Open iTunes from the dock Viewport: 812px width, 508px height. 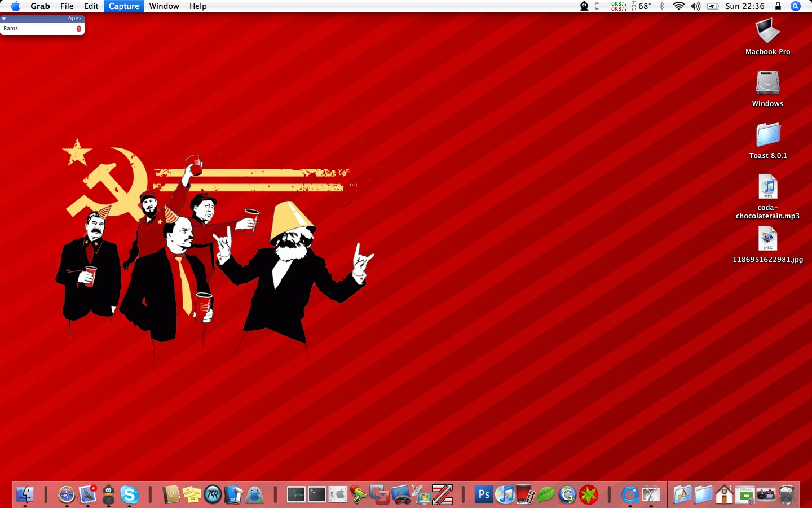505,495
